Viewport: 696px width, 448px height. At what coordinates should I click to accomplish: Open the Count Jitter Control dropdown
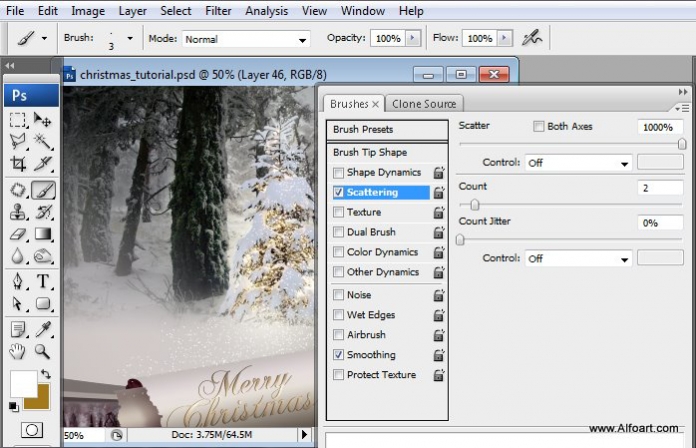(x=578, y=258)
